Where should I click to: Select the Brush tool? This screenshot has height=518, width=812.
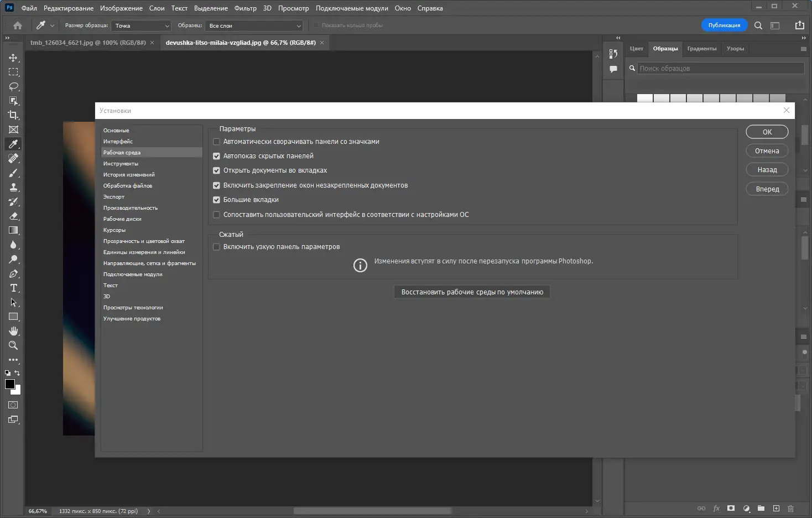[13, 173]
